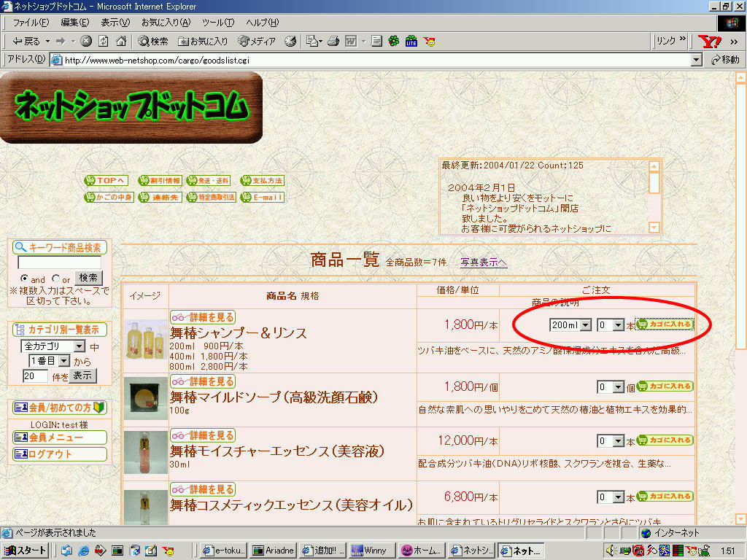Open the 割引情報 navigation button
Image resolution: width=747 pixels, height=560 pixels.
click(160, 181)
